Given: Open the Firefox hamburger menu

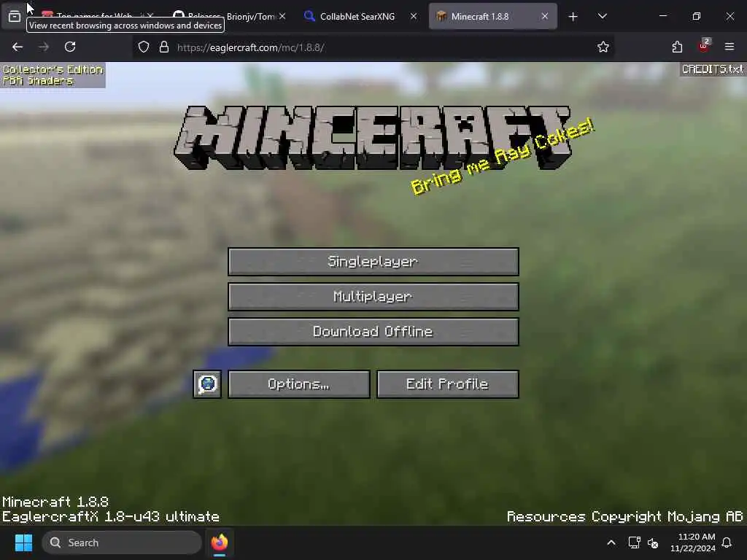Looking at the screenshot, I should [x=729, y=47].
